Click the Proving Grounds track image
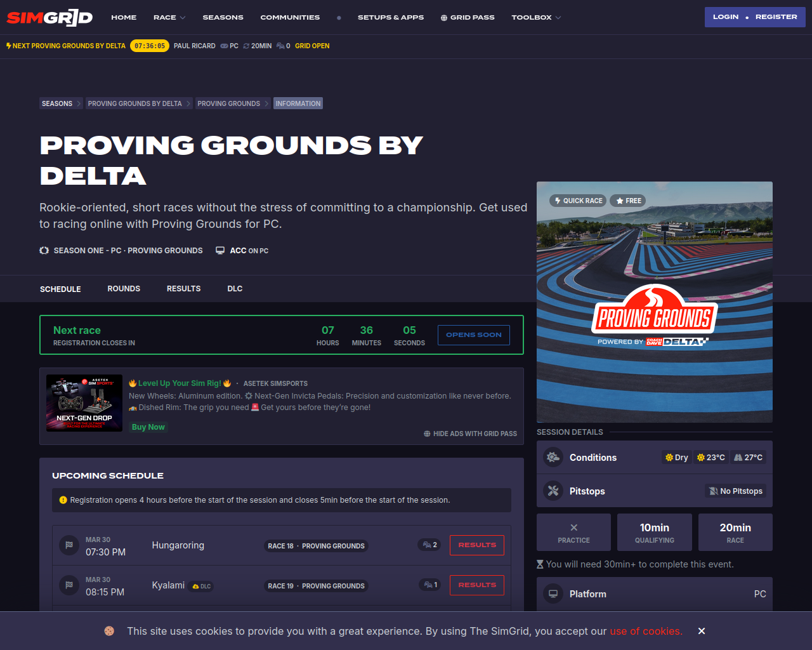This screenshot has width=812, height=650. pos(655,302)
